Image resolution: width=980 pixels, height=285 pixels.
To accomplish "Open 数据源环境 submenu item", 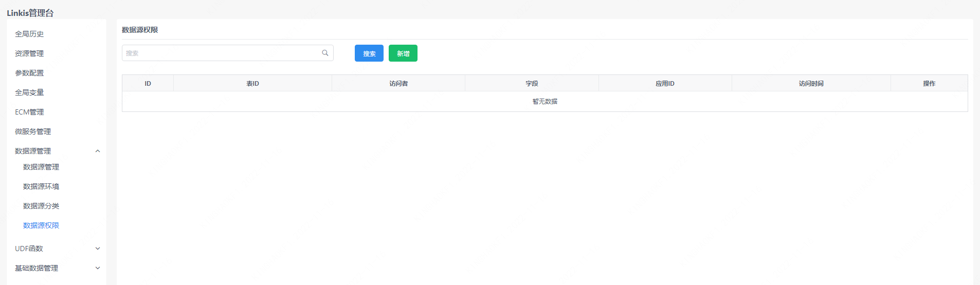I will click(x=41, y=186).
